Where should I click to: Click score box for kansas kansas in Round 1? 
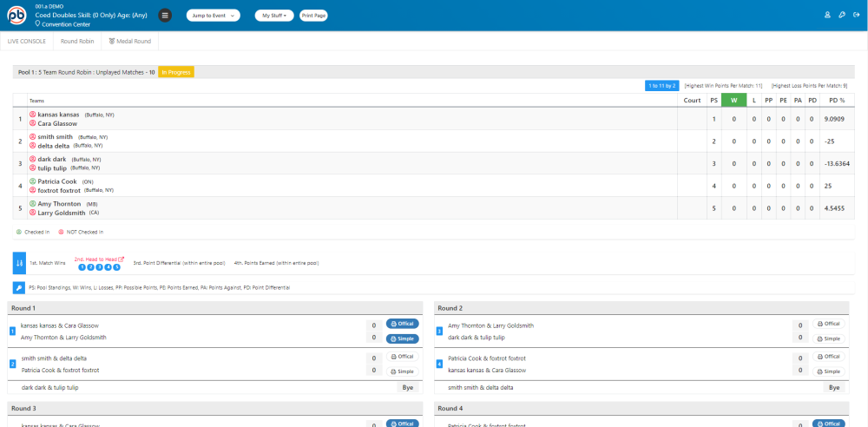click(x=373, y=325)
